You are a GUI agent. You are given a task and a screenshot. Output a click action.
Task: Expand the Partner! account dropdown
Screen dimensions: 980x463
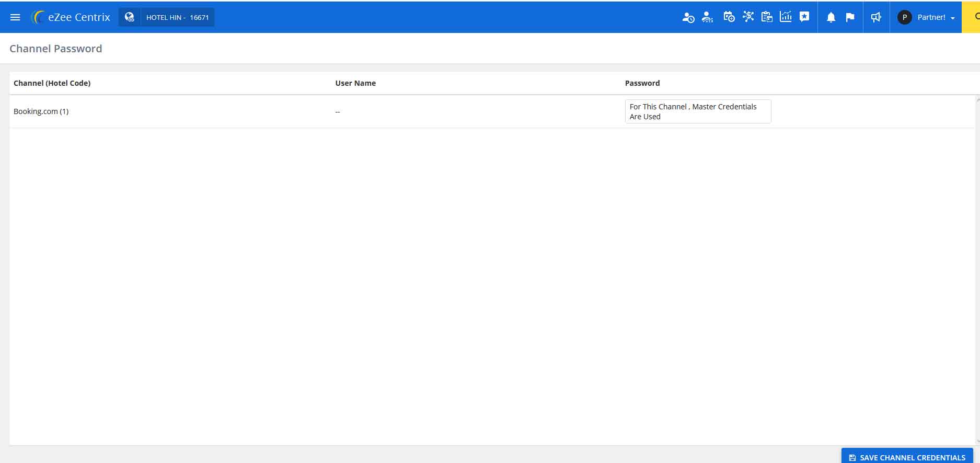click(x=936, y=17)
